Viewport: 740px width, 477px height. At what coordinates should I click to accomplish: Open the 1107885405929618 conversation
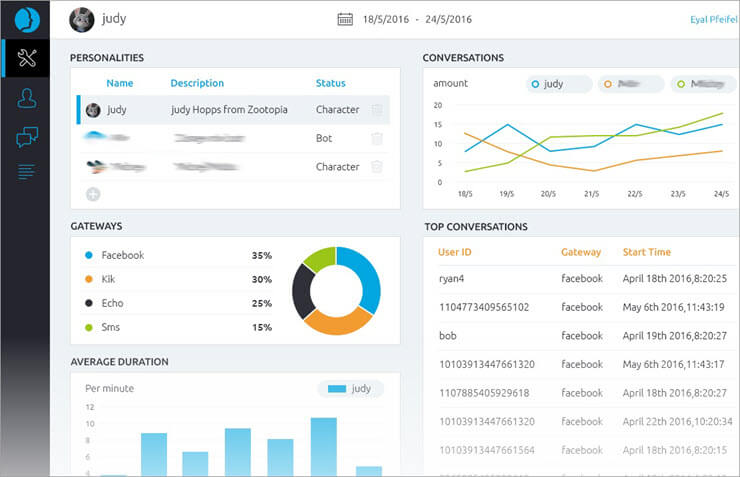[x=484, y=393]
